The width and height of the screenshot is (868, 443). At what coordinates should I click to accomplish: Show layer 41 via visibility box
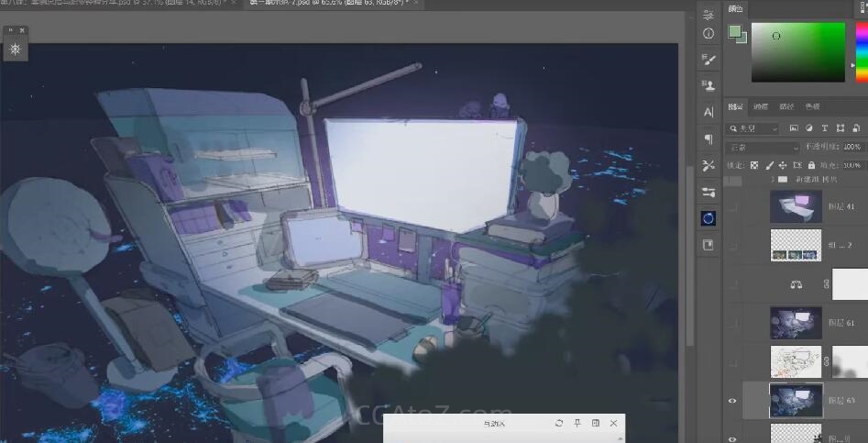pyautogui.click(x=732, y=207)
